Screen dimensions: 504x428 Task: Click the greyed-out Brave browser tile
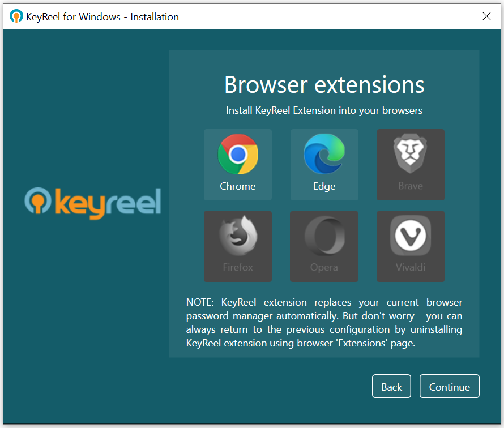pos(411,165)
